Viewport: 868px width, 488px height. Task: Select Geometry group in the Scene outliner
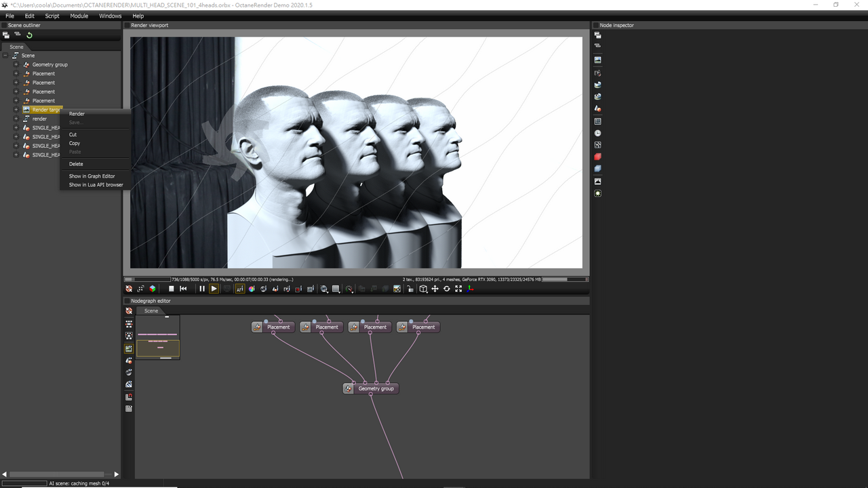[50, 64]
